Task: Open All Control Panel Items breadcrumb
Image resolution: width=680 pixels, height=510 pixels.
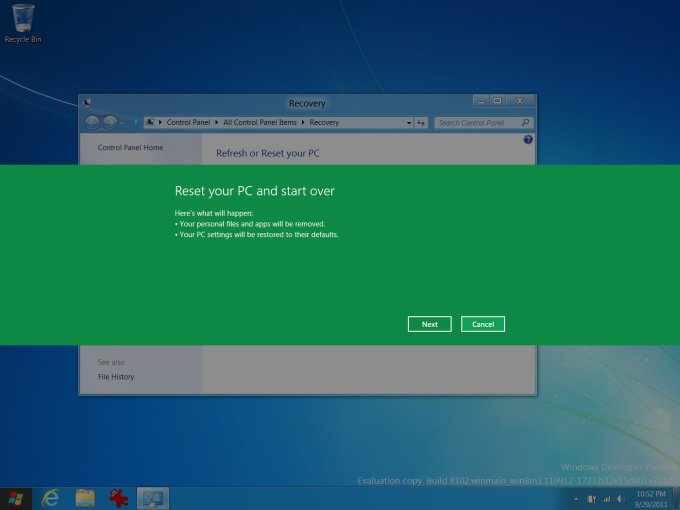Action: click(260, 123)
